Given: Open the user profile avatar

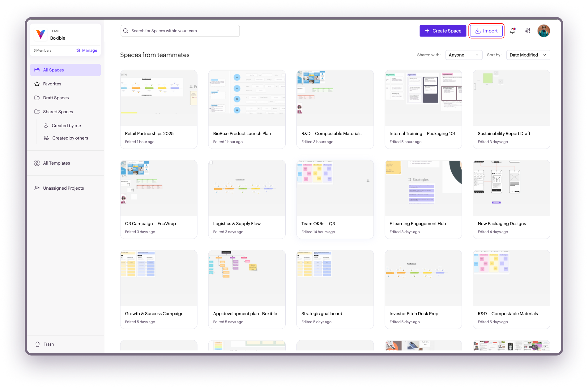Looking at the screenshot, I should [543, 31].
